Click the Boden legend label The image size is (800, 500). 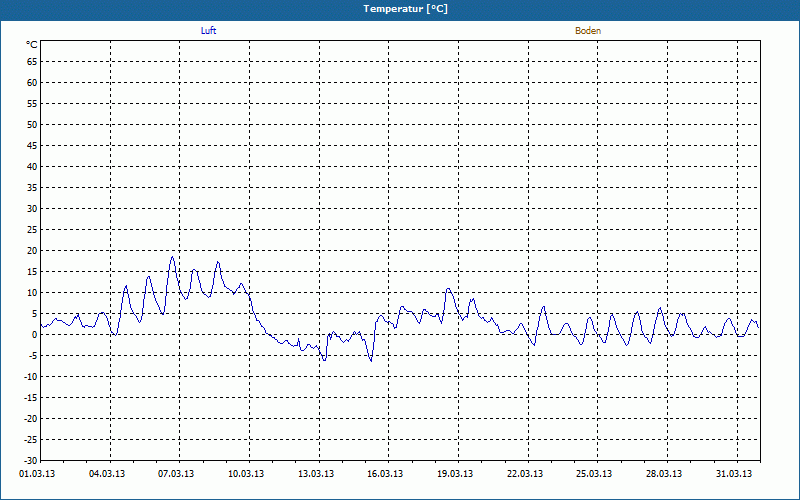coord(588,31)
